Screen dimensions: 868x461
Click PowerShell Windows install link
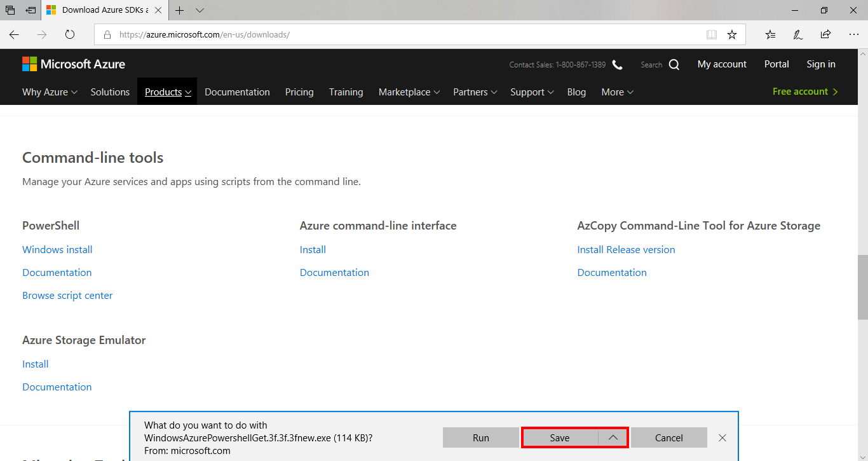pyautogui.click(x=57, y=250)
